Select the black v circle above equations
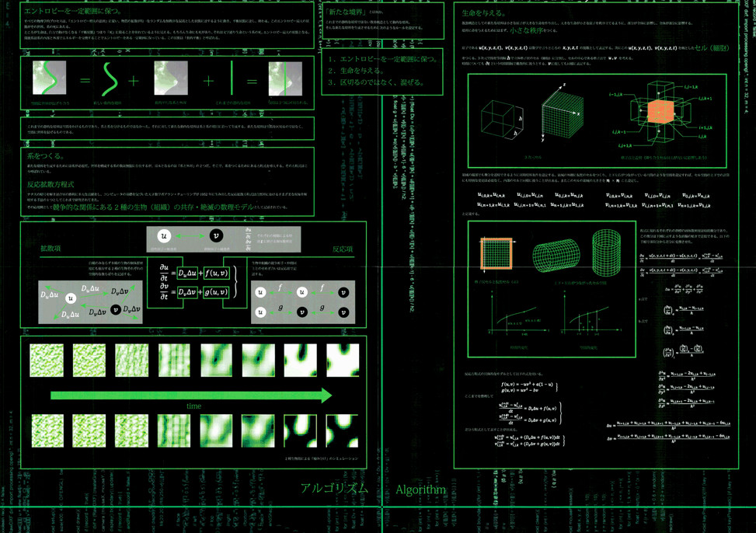 [216, 236]
